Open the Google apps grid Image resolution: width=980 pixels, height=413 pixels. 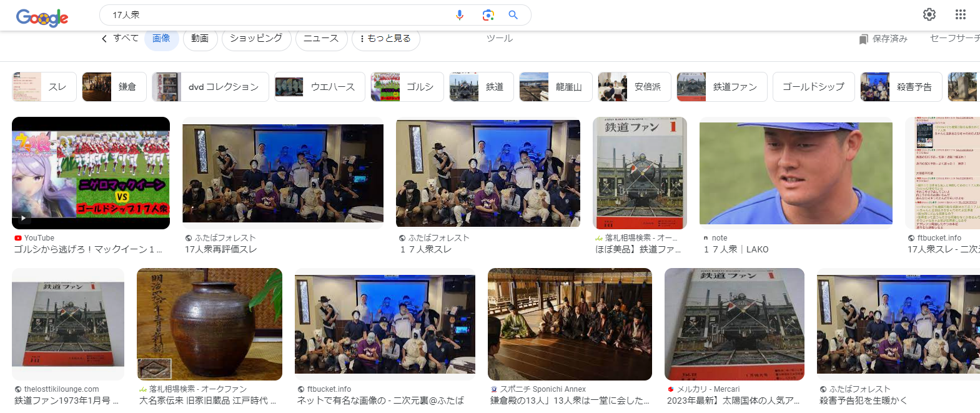pyautogui.click(x=961, y=14)
